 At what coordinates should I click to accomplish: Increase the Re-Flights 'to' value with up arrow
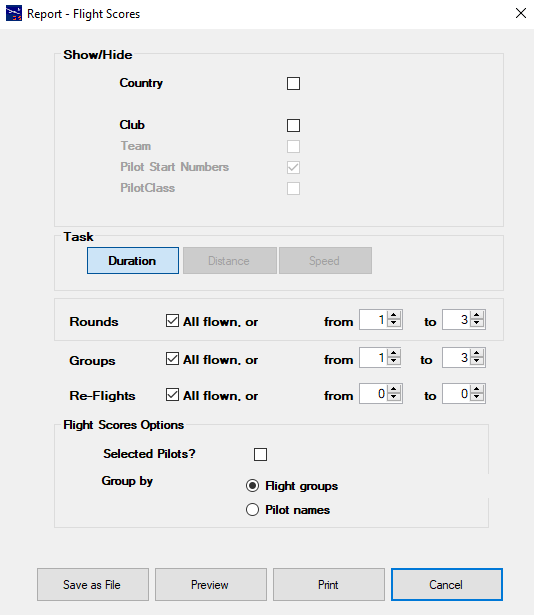[477, 389]
